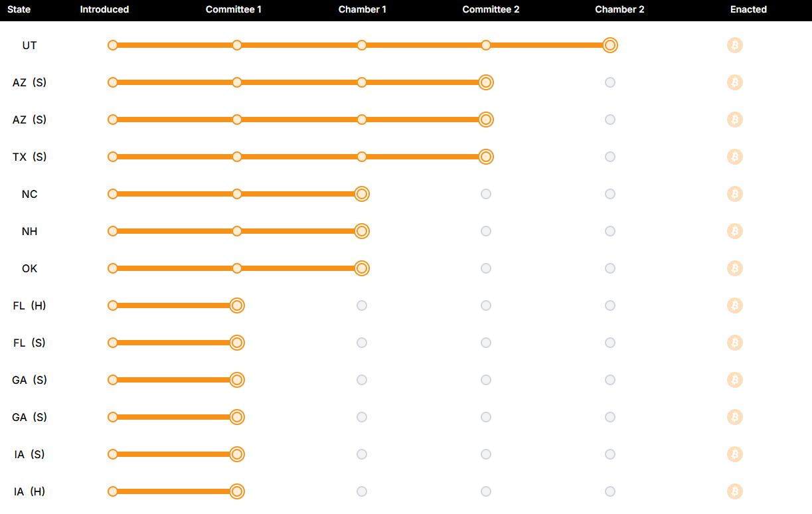Select the Bitcoin Enacted icon for OK
Image resolution: width=812 pixels, height=514 pixels.
[734, 268]
